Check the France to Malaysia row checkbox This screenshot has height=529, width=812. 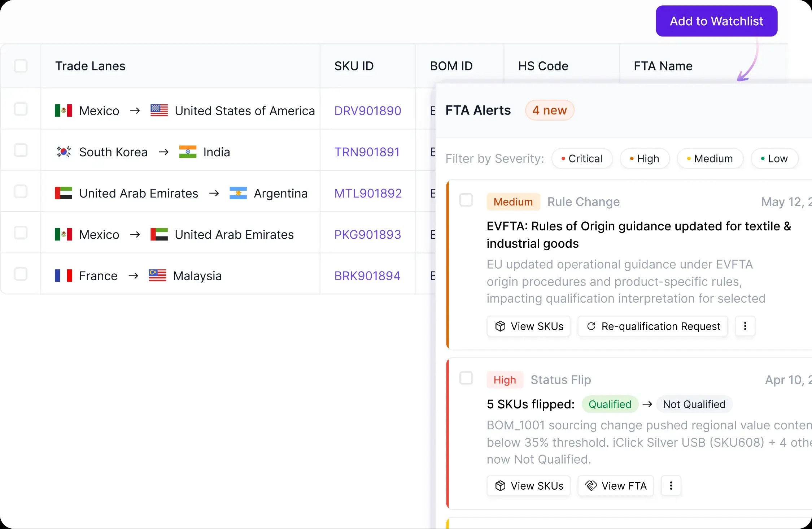pyautogui.click(x=21, y=274)
